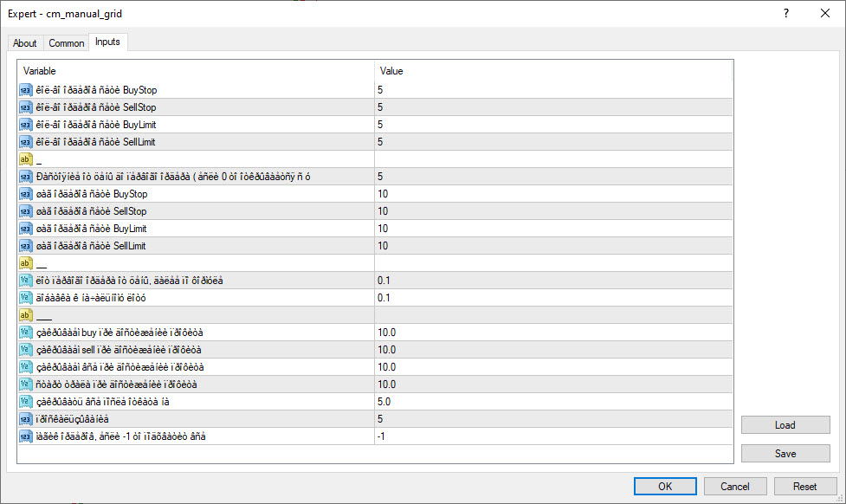Click the Variable column header

[x=196, y=71]
